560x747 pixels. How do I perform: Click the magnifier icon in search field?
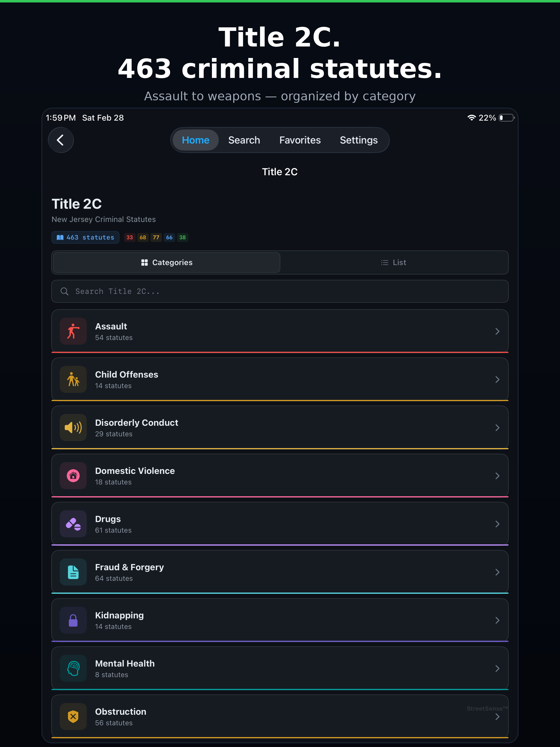click(x=65, y=291)
